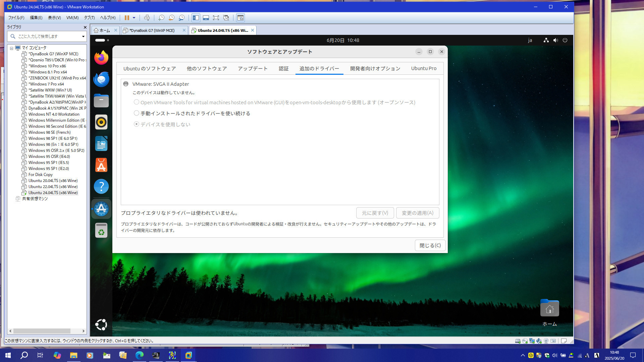
Task: Open the Home folder desktop icon
Action: coord(549,312)
